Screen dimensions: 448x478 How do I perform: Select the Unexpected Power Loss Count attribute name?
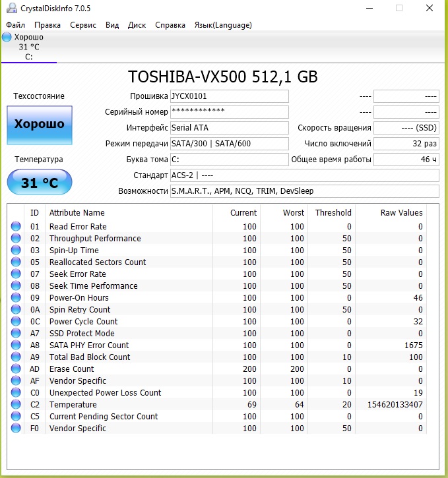pos(105,393)
